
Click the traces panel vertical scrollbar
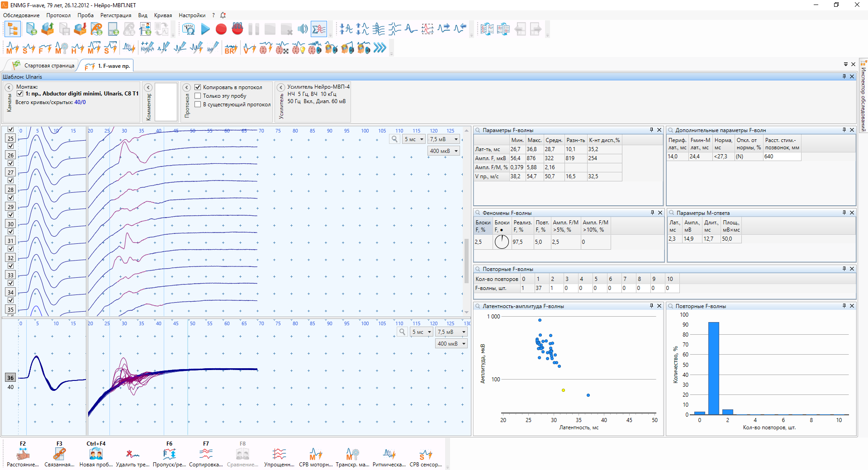[466, 260]
